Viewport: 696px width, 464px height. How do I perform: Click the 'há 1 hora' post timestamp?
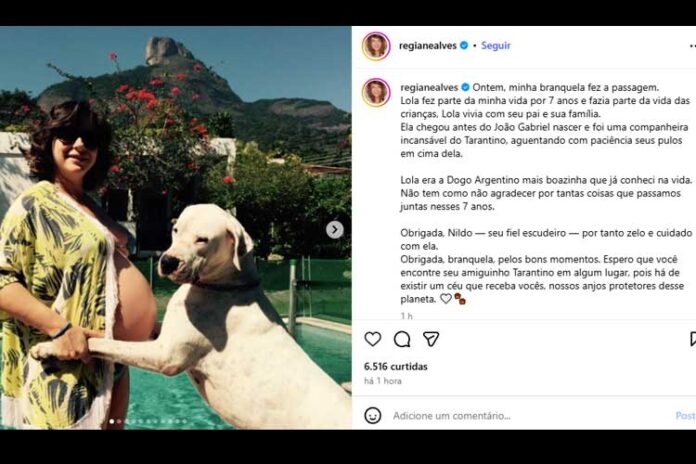click(383, 381)
